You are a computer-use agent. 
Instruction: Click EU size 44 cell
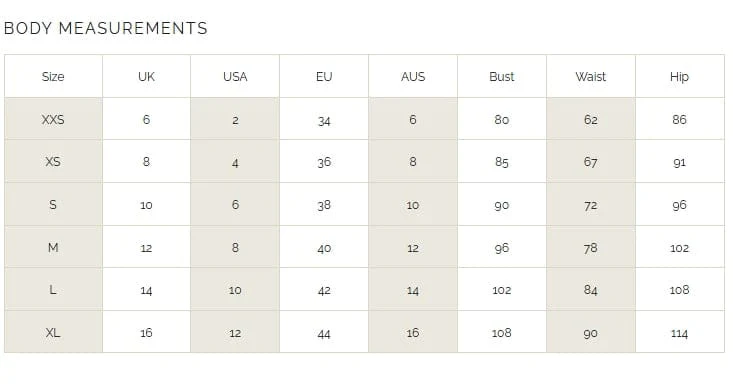tap(324, 333)
